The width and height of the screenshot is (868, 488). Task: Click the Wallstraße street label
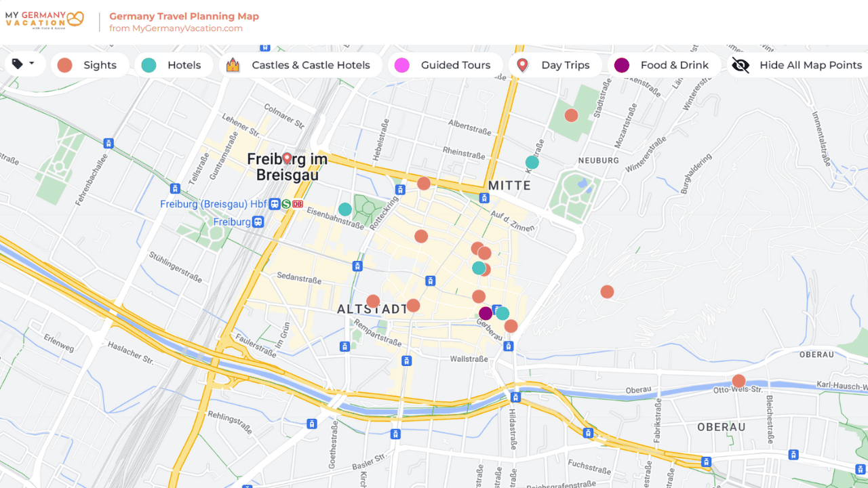click(470, 359)
